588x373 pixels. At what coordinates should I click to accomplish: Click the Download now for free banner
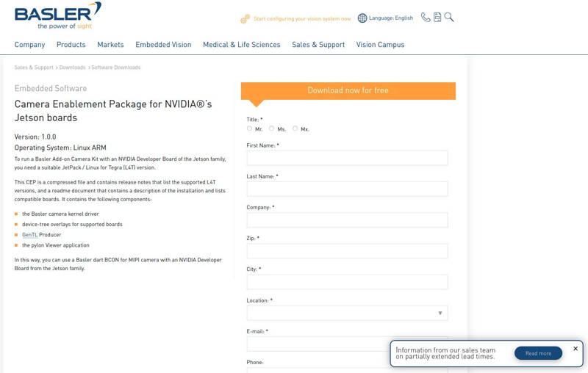tap(348, 90)
